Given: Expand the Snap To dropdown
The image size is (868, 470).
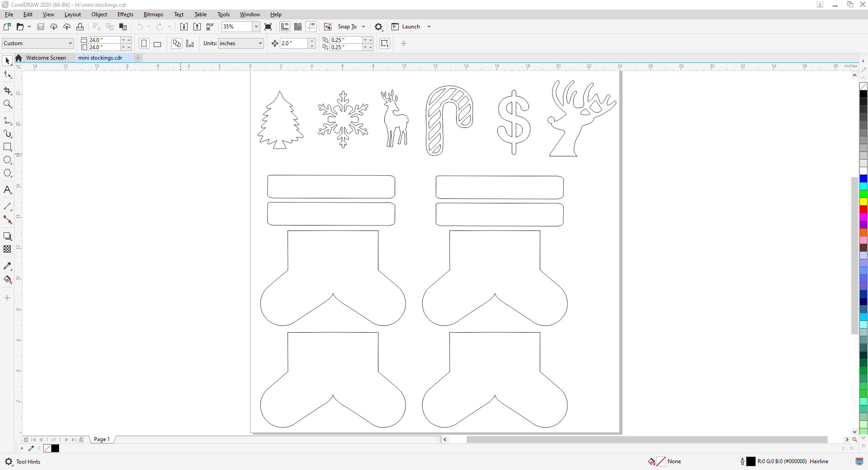Looking at the screenshot, I should point(363,27).
